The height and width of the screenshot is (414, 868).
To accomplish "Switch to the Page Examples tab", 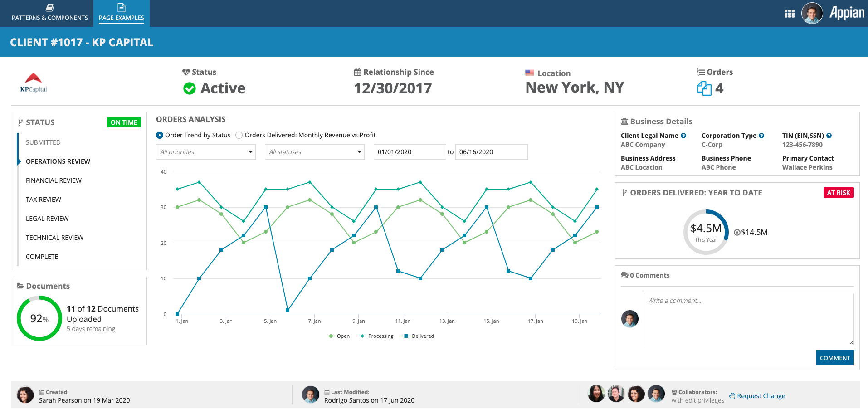I will click(121, 13).
